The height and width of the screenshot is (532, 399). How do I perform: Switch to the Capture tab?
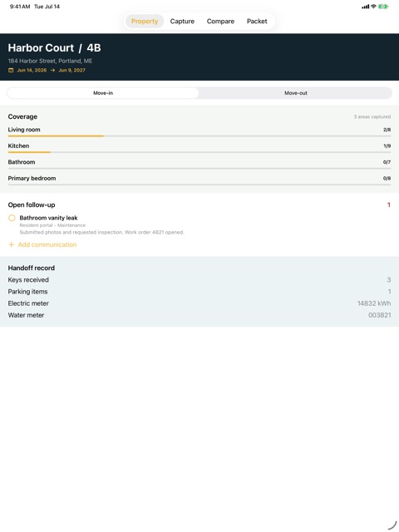click(x=182, y=21)
